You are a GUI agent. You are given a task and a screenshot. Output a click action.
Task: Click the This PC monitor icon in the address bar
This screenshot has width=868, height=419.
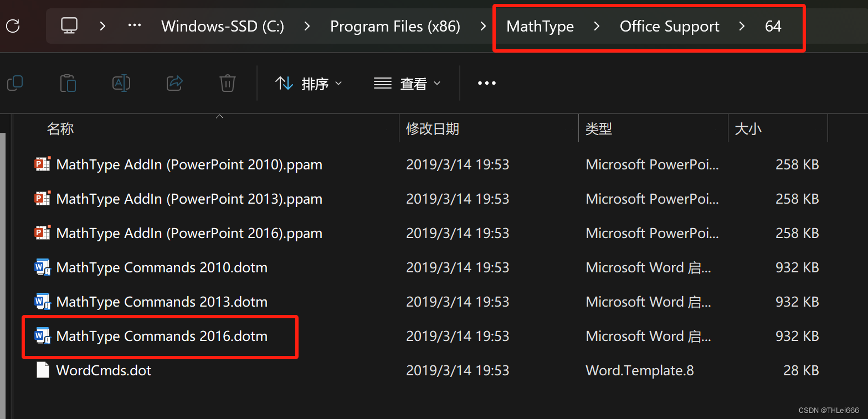pyautogui.click(x=69, y=25)
